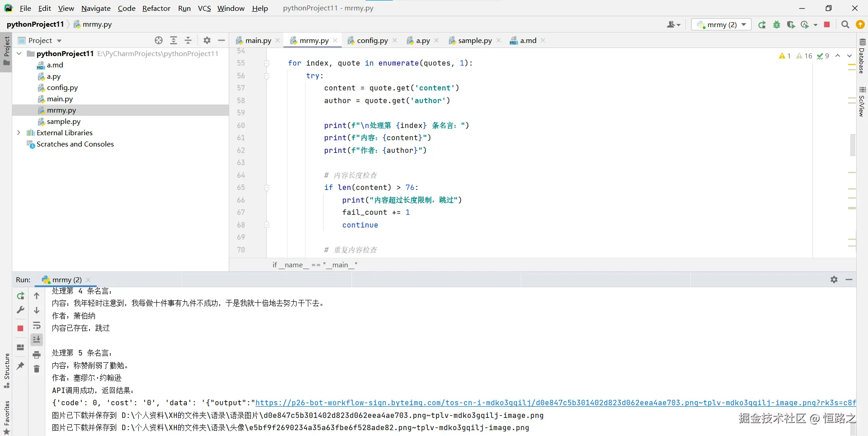Toggle the Structure tool window button

click(x=7, y=371)
